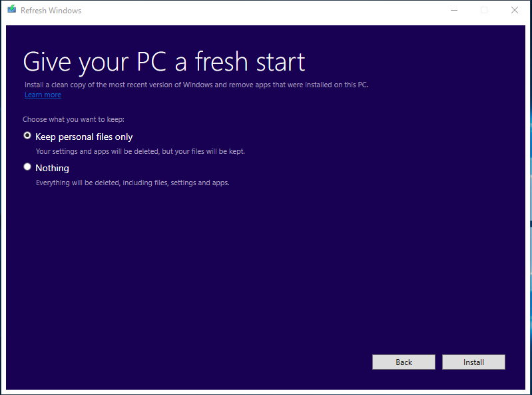Click the Refresh Windows title bar icon
This screenshot has width=532, height=395.
[12, 9]
